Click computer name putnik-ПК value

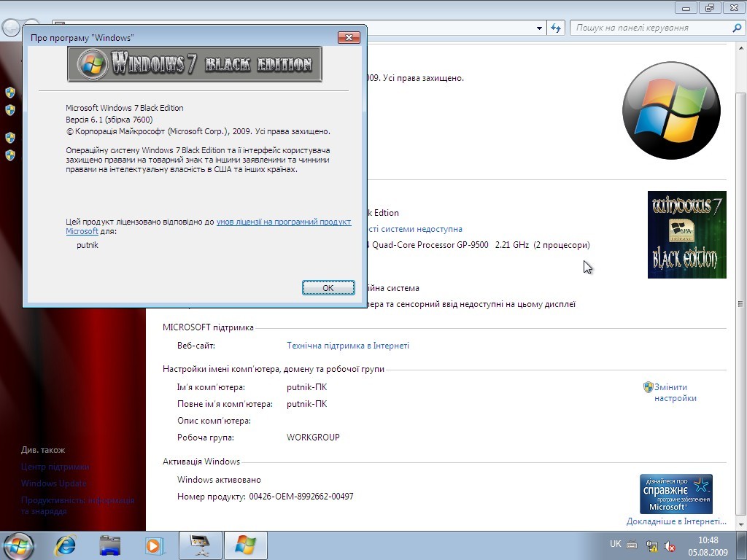click(x=307, y=387)
